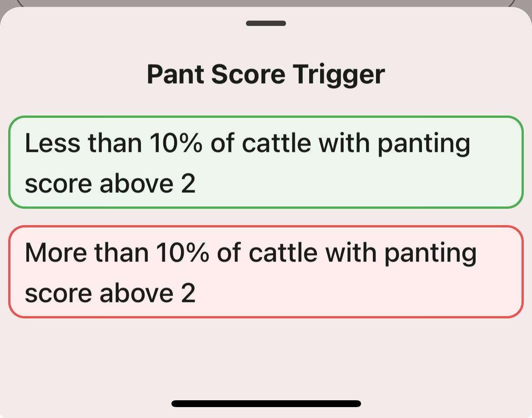Tap dimmed background above the sheet
The height and width of the screenshot is (418, 532).
click(x=266, y=3)
